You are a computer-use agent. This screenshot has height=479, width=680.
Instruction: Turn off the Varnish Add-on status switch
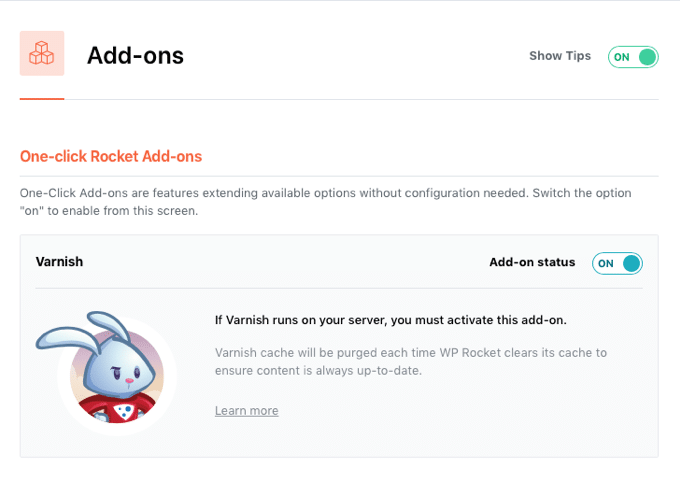617,263
